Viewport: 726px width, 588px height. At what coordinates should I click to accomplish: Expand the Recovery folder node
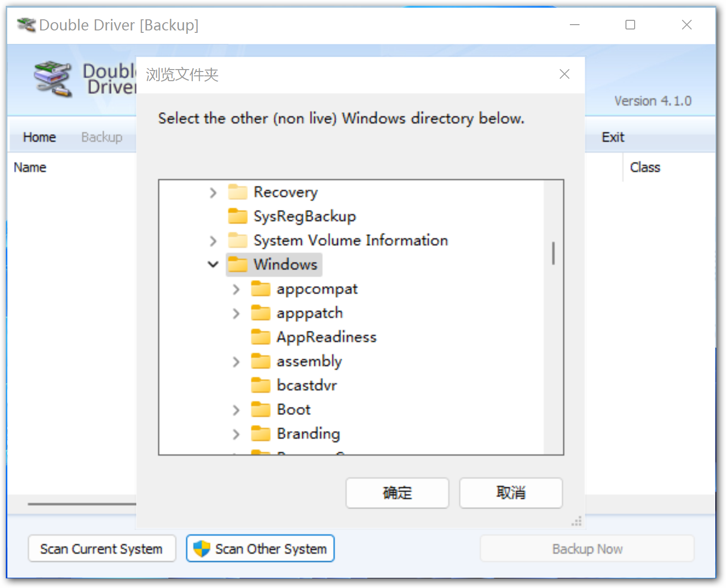213,193
